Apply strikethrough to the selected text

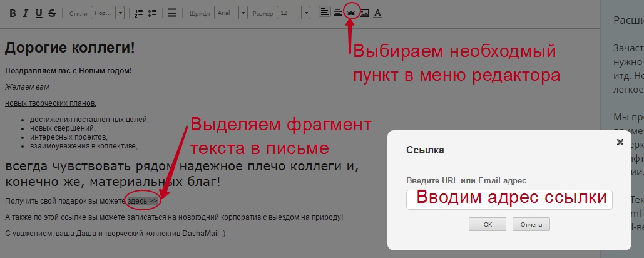tap(51, 13)
